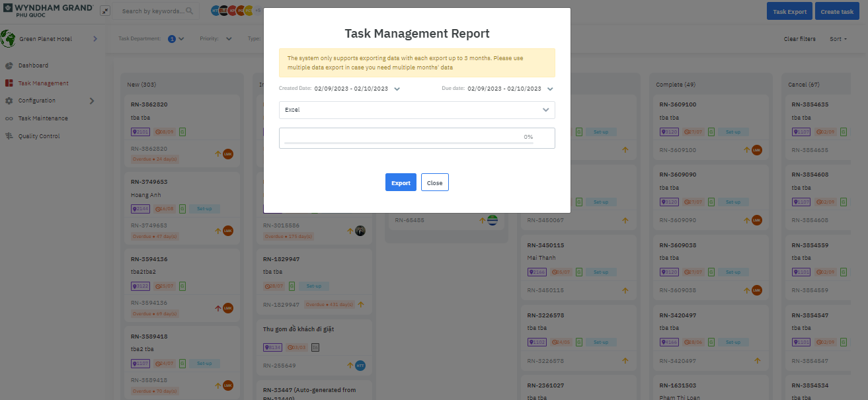Open the Excel export format dropdown
The width and height of the screenshot is (868, 400).
(x=545, y=110)
